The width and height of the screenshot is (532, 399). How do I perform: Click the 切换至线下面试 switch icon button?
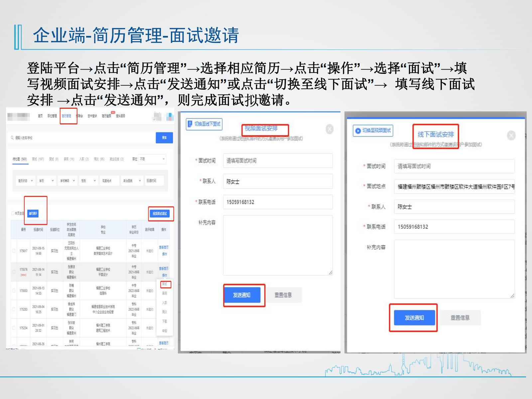(x=204, y=124)
